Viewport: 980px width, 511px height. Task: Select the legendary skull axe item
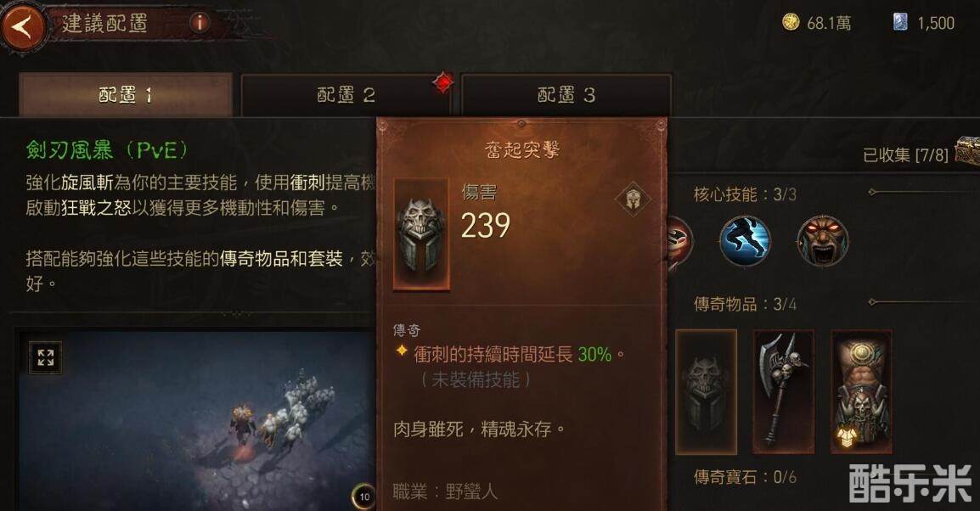tap(783, 391)
